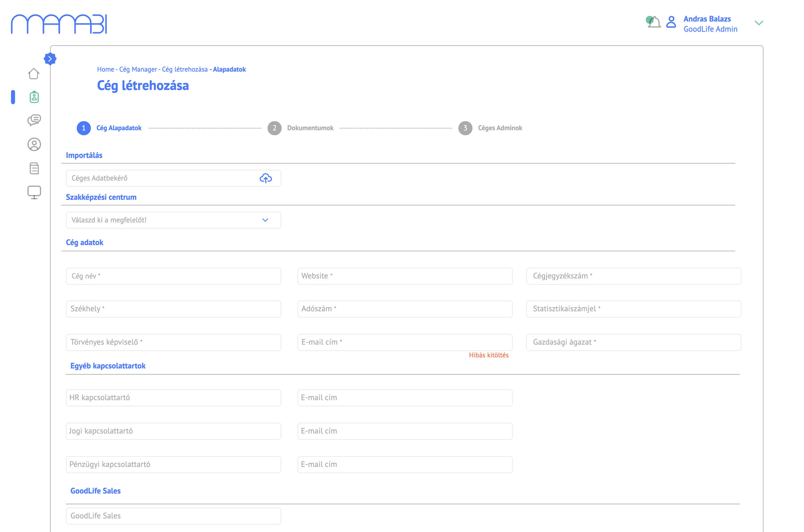Click the user profile circle sidebar icon
Screen dimensions: 804x532
34,144
